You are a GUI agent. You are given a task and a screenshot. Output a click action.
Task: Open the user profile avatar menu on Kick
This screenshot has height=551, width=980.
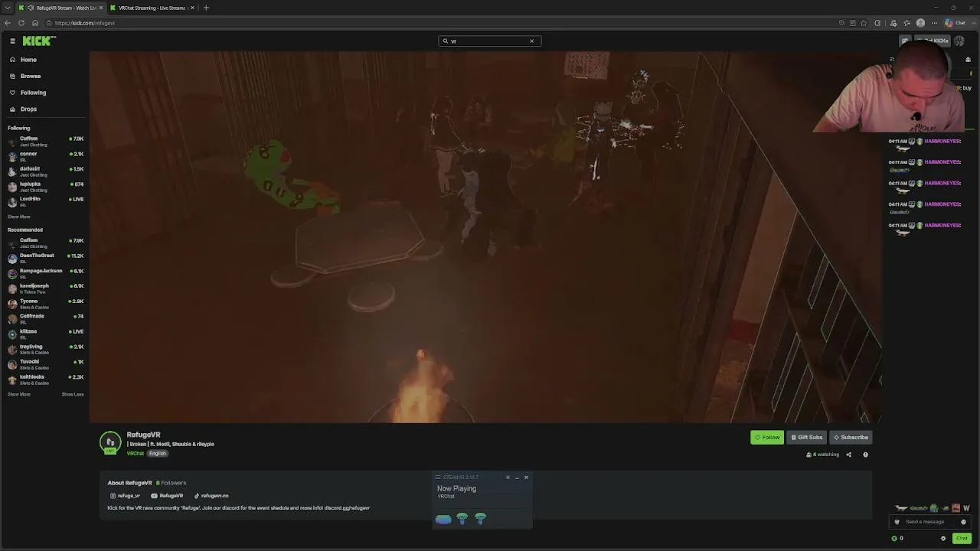point(959,41)
